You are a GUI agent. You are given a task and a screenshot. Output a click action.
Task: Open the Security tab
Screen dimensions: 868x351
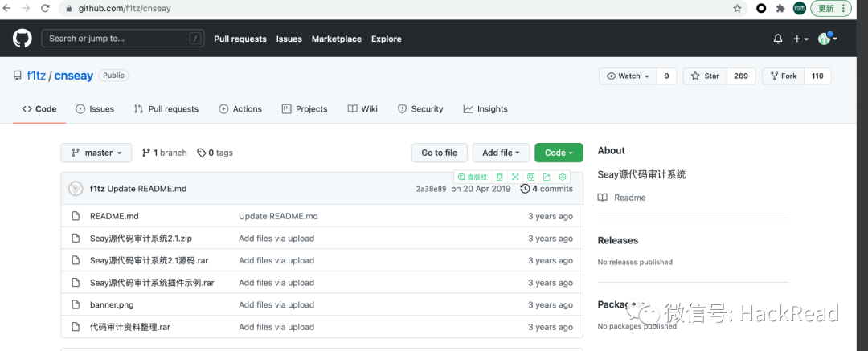pos(420,109)
